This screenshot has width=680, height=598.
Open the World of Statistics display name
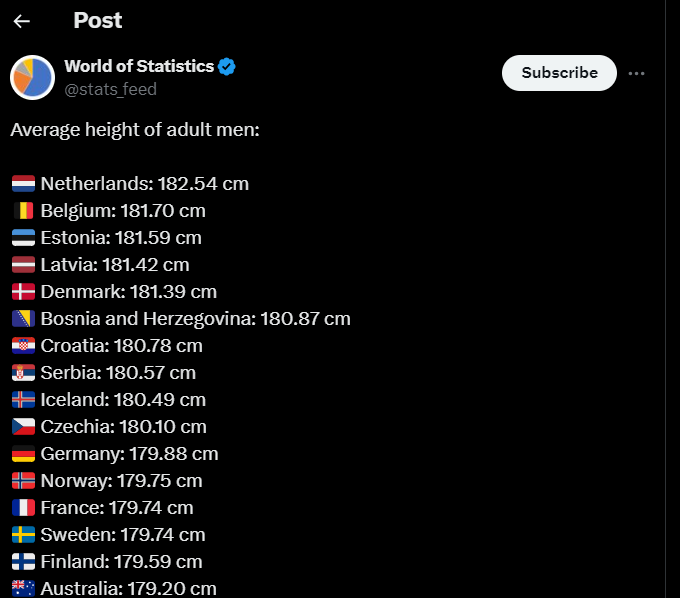click(x=139, y=66)
